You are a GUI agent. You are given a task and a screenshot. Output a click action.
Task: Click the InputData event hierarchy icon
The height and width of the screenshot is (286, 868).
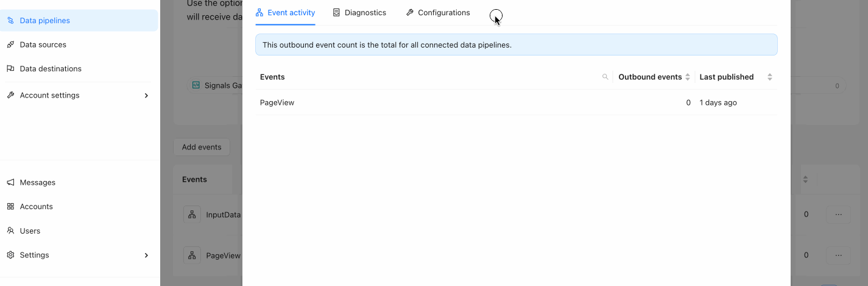click(x=192, y=214)
